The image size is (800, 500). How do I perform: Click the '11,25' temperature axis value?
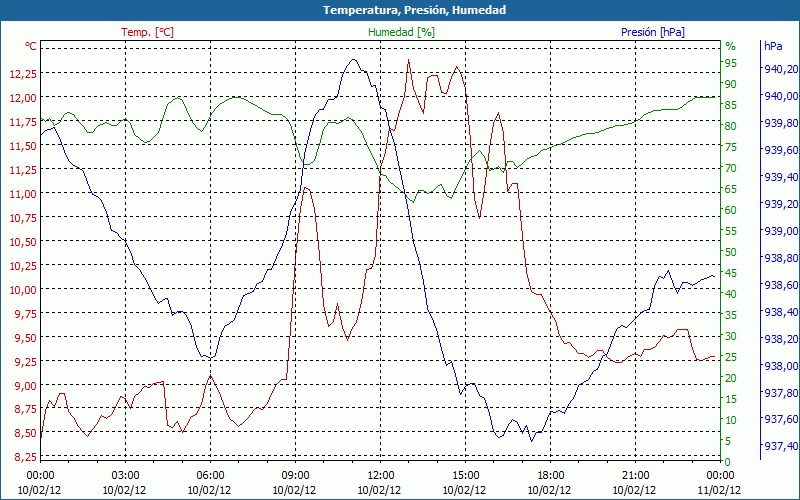point(23,169)
